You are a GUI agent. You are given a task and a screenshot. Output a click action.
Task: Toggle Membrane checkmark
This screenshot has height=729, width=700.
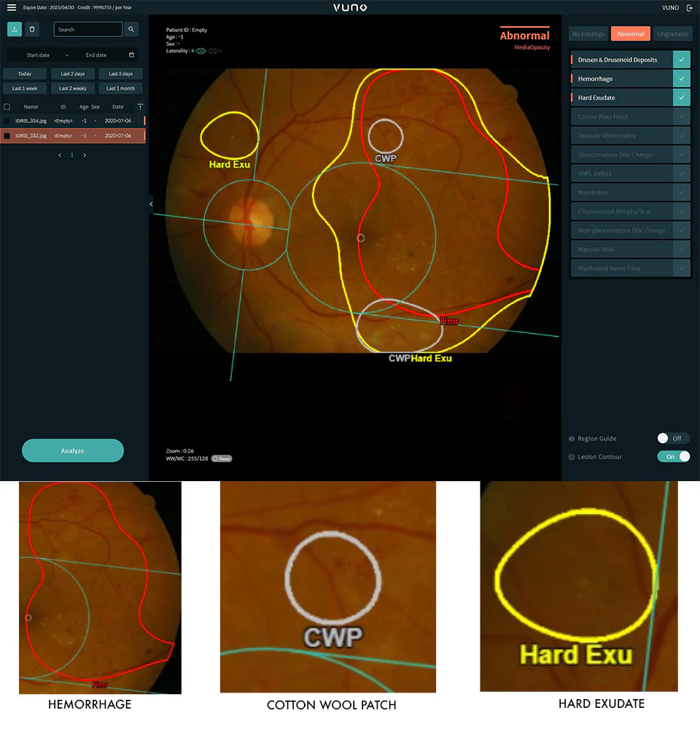coord(681,192)
